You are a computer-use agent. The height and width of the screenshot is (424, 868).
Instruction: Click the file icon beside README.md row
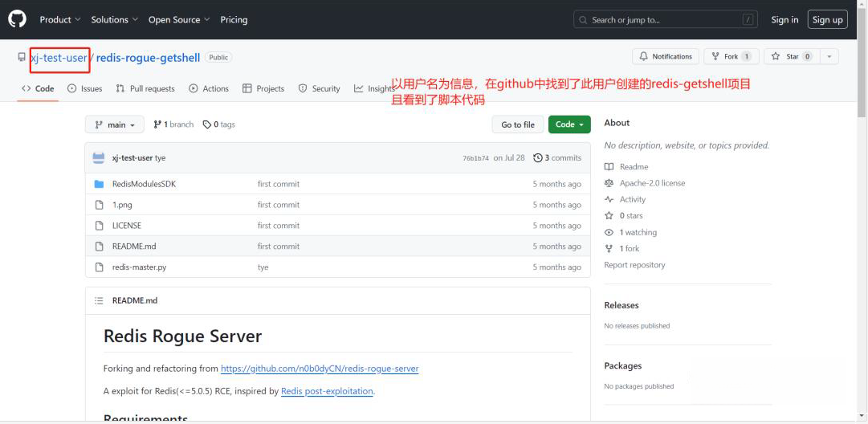99,247
